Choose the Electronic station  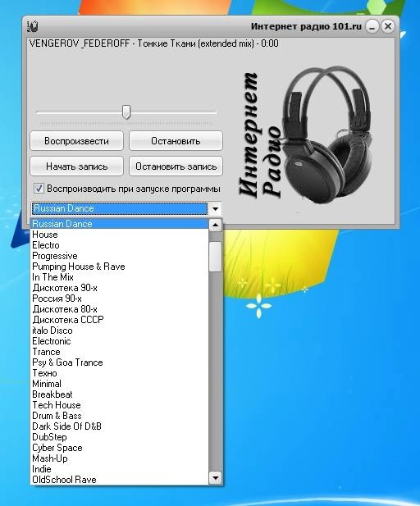pos(120,341)
